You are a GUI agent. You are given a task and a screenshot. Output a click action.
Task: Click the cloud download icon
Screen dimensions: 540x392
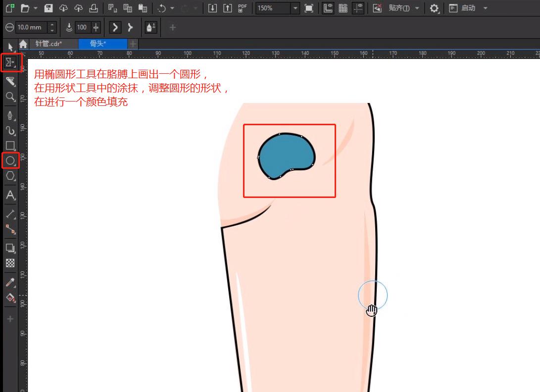click(63, 8)
